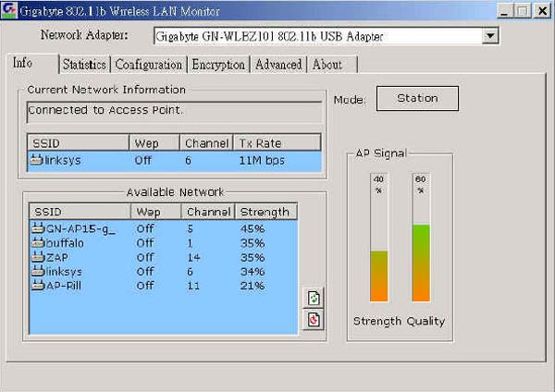Click the connected linksys SSID text
555x392 pixels.
point(63,160)
